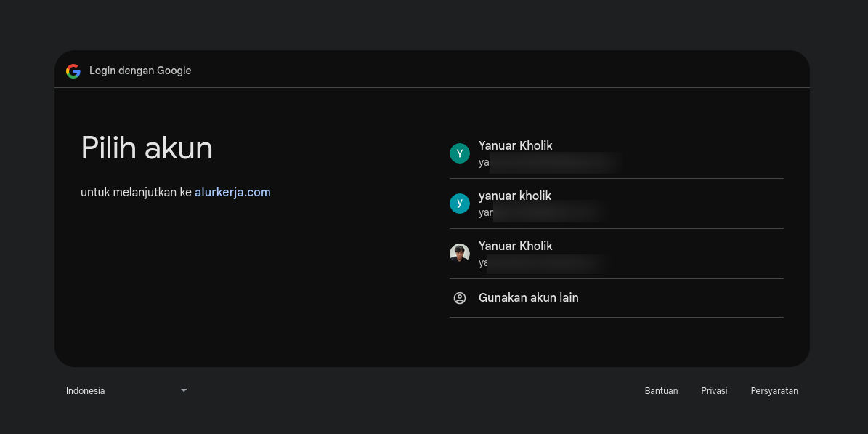Click the teal uppercase Y avatar
Screen dimensions: 868x434
click(460, 153)
